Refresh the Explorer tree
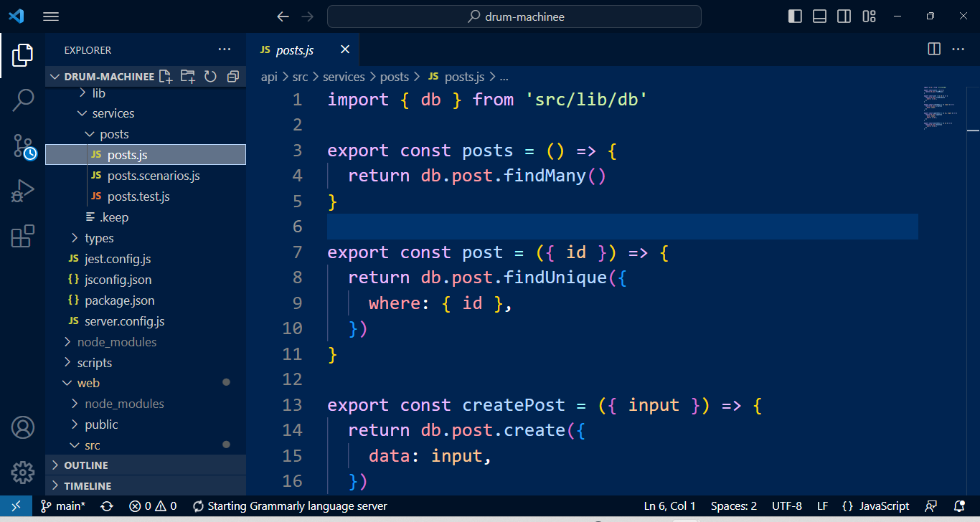Image resolution: width=980 pixels, height=522 pixels. point(210,76)
